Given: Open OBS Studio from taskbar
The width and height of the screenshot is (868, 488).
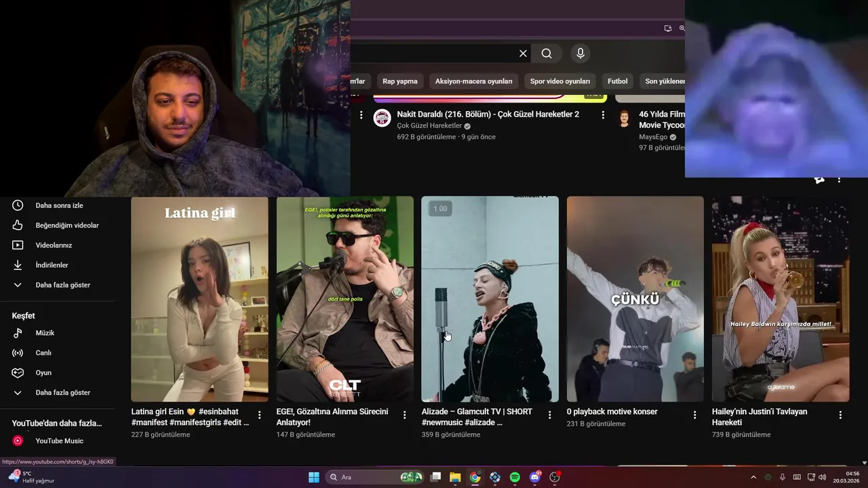Looking at the screenshot, I should point(555,477).
